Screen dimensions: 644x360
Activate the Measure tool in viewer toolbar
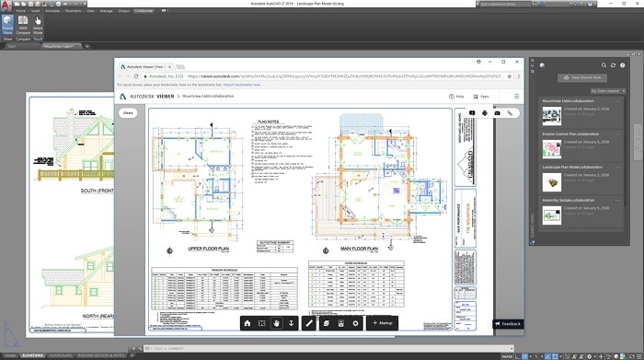(x=309, y=323)
